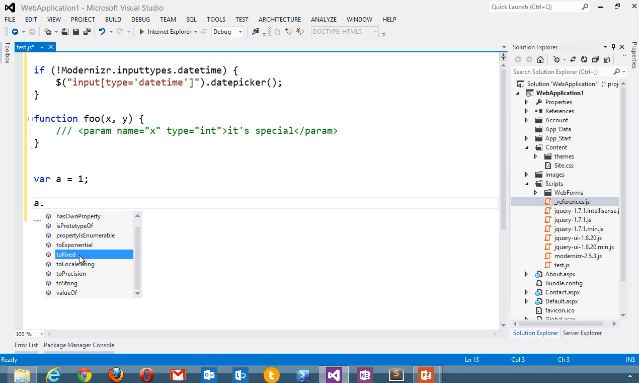Launch Firefox from the taskbar

116,374
